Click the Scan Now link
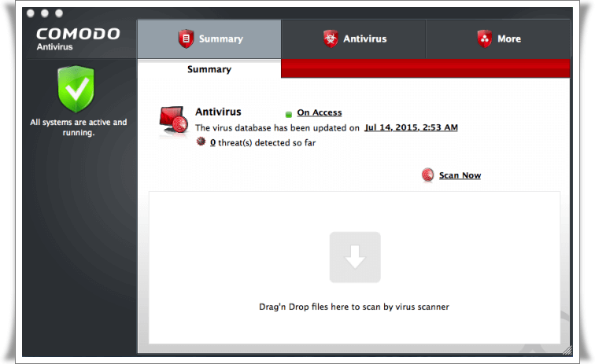 (x=460, y=175)
